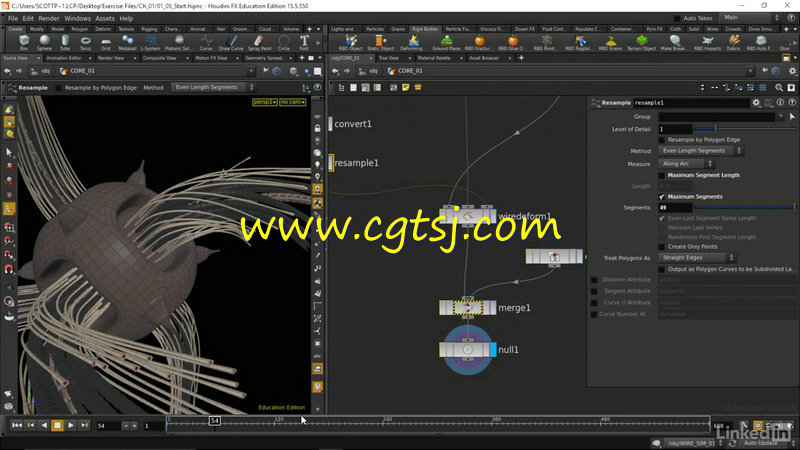Click the Make Breakable shelf tool

pyautogui.click(x=674, y=42)
